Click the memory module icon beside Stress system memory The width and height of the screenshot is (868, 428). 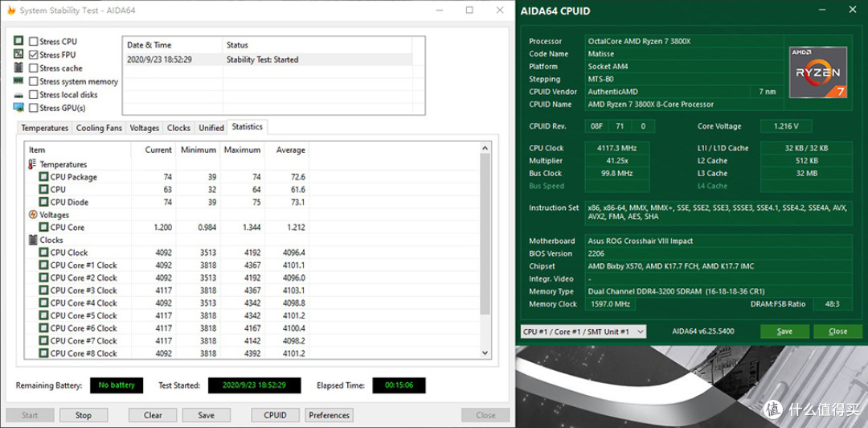tap(18, 81)
